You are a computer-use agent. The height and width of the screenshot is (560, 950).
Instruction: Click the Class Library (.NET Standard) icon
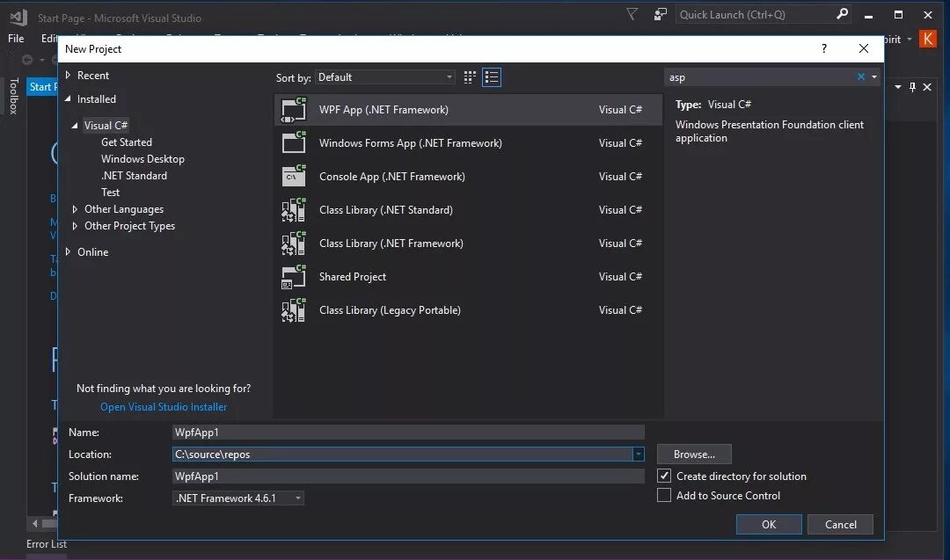(294, 209)
